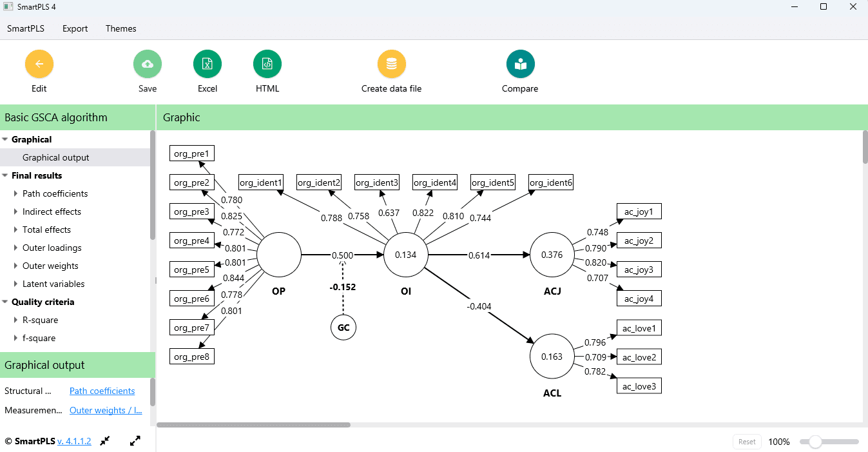The height and width of the screenshot is (452, 868).
Task: Click the org_pre1 indicator box
Action: tap(192, 153)
